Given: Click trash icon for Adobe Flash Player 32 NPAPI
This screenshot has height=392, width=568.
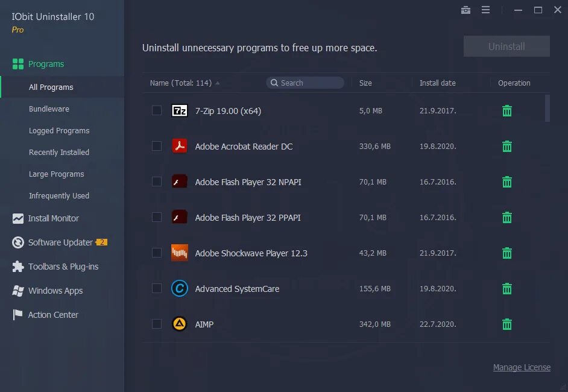Looking at the screenshot, I should click(506, 182).
